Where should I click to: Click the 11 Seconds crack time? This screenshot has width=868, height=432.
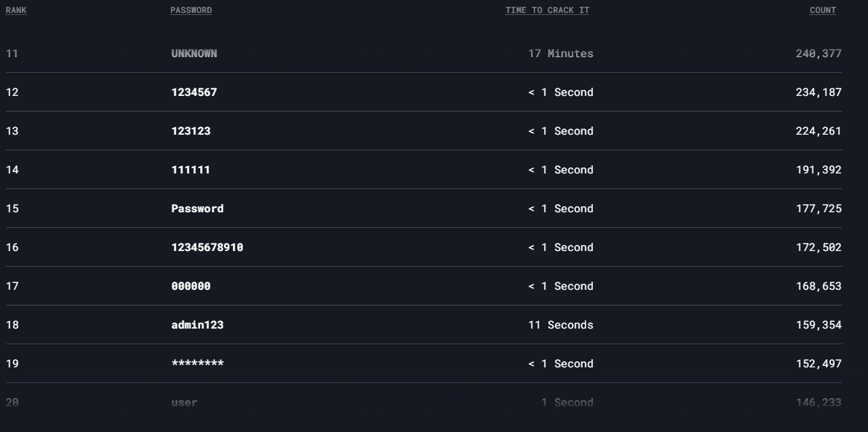coord(561,325)
